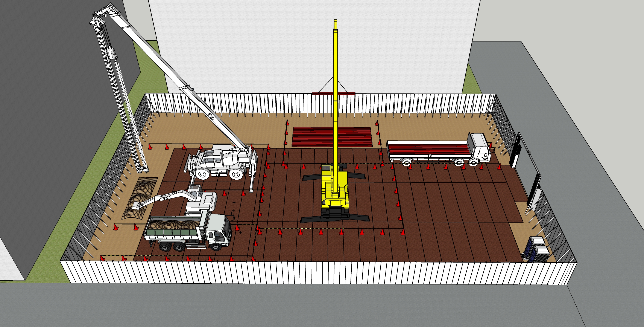This screenshot has width=644, height=327.
Task: Select the white crane's rear wheel
Action: pos(235,174)
